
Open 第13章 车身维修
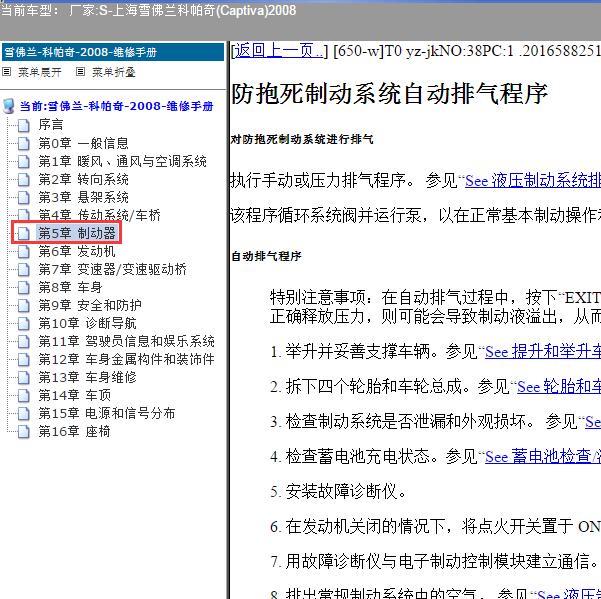click(87, 377)
